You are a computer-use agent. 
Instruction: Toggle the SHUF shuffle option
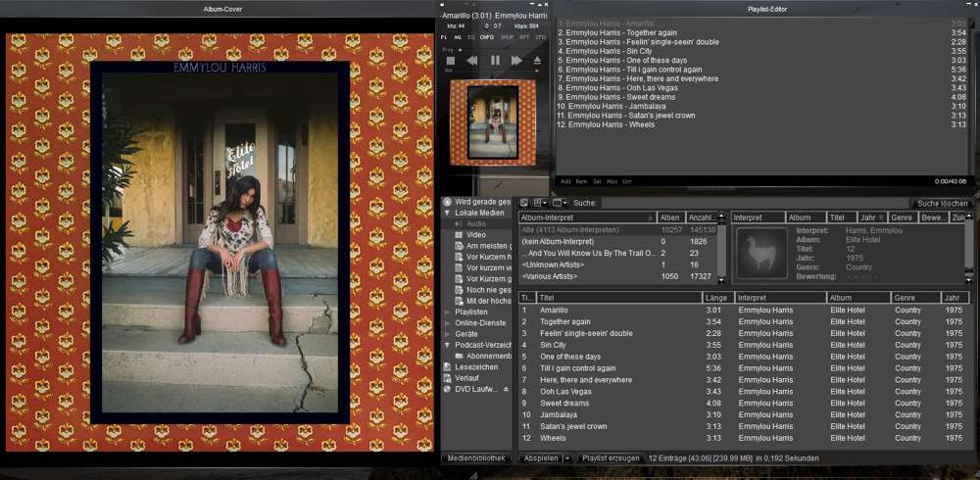tap(507, 37)
